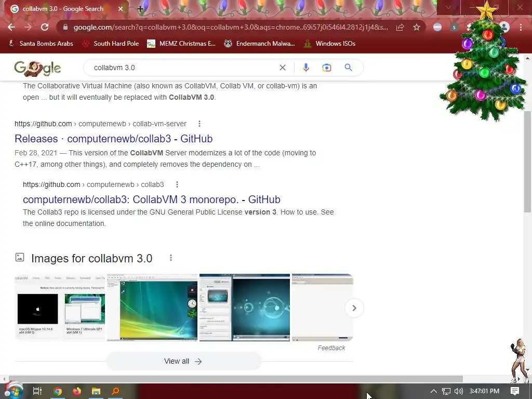
Task: Open the Windows Vista desktop image thumbnail
Action: [x=152, y=308]
